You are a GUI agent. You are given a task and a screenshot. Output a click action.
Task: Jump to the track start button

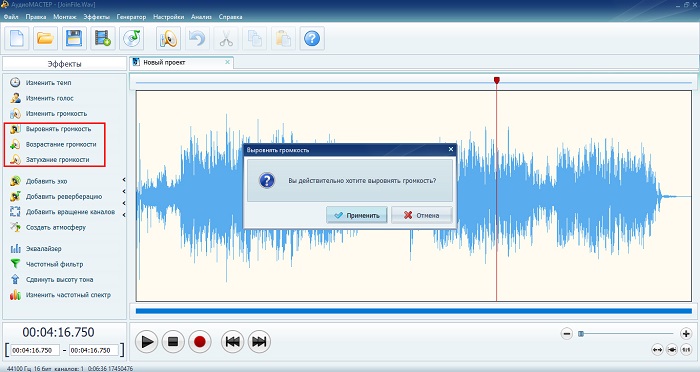click(x=232, y=342)
